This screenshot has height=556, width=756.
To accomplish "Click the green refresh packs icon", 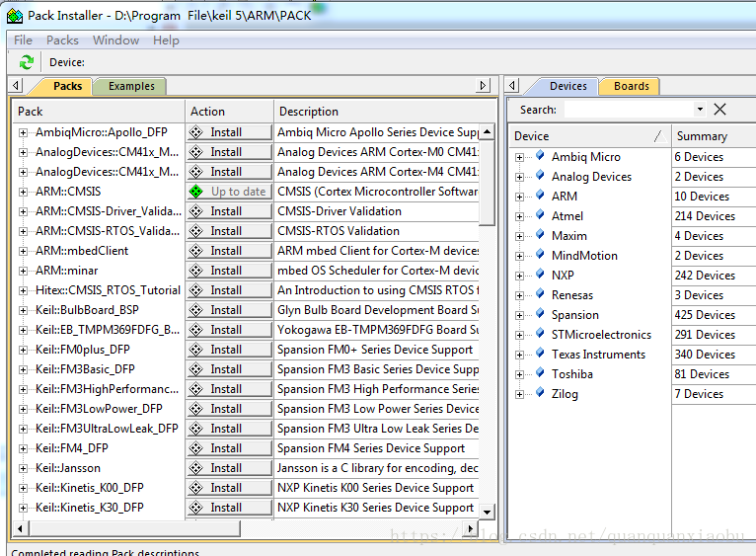I will pos(27,62).
